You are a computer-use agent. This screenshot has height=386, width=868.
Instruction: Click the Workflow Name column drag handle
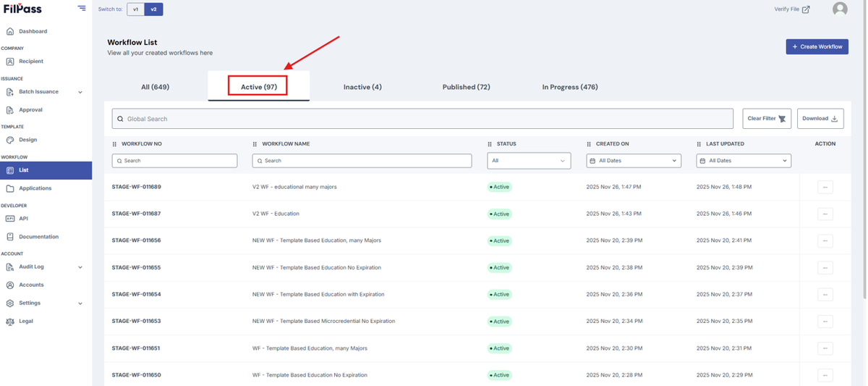tap(255, 144)
